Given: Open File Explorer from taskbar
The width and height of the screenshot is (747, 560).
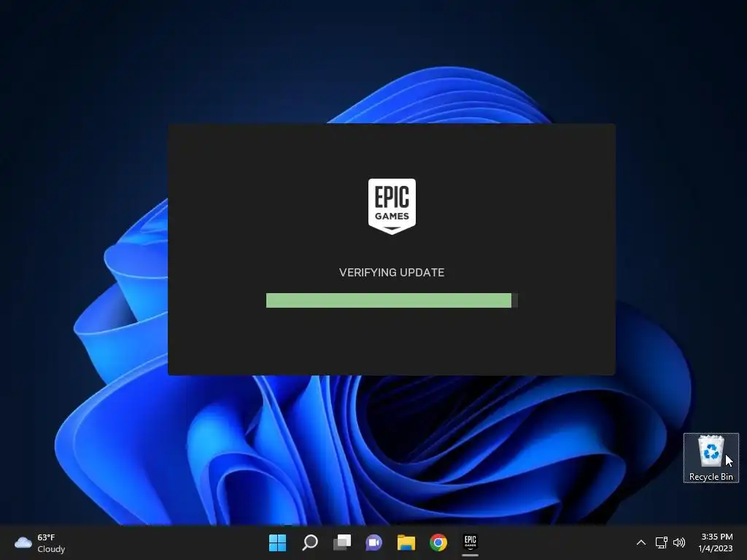Looking at the screenshot, I should (406, 542).
